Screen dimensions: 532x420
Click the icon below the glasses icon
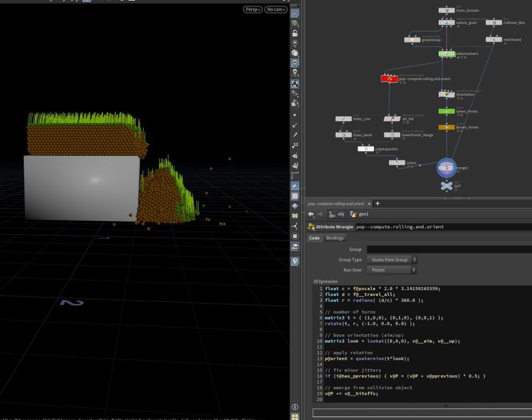[x=295, y=103]
